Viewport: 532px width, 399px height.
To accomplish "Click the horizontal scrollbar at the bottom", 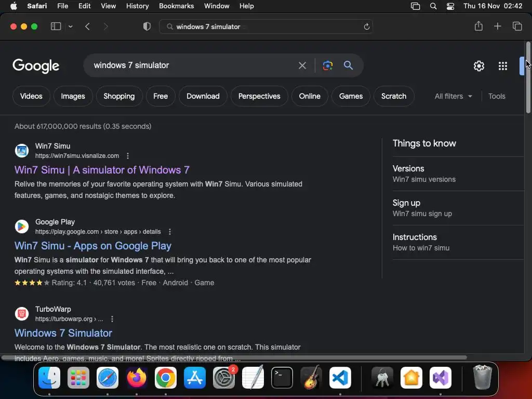I will tap(234, 357).
